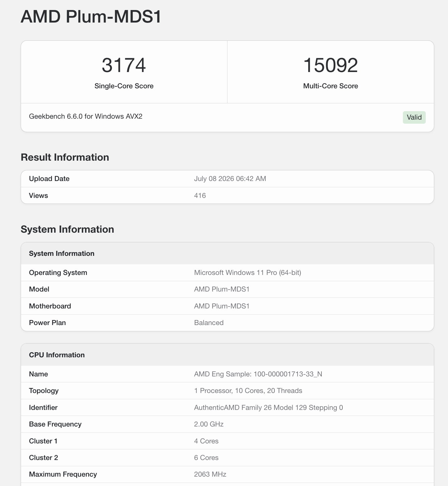Viewport: 448px width, 486px height.
Task: Click the Views label
Action: click(x=38, y=196)
